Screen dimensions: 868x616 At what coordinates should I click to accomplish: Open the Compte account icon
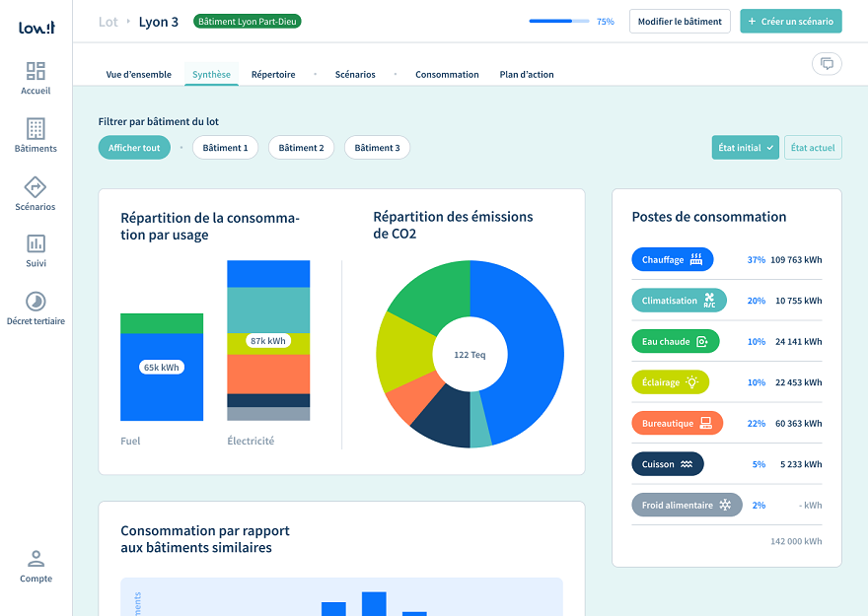click(36, 566)
